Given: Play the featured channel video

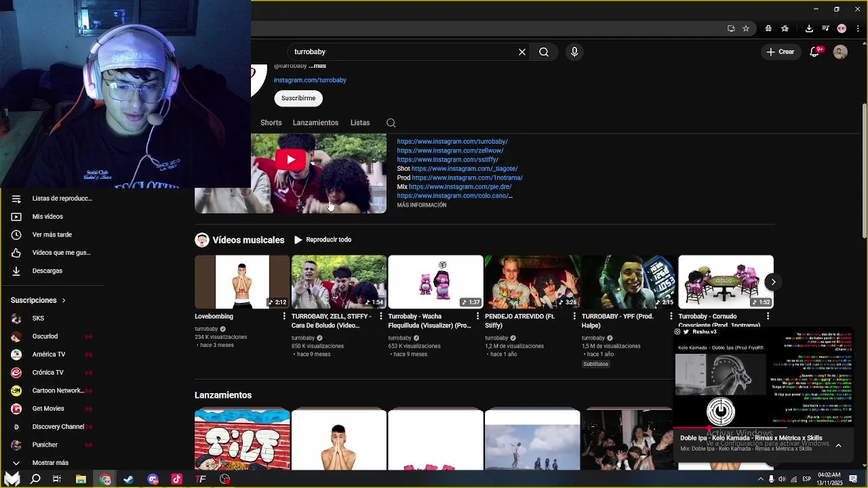Looking at the screenshot, I should point(290,160).
